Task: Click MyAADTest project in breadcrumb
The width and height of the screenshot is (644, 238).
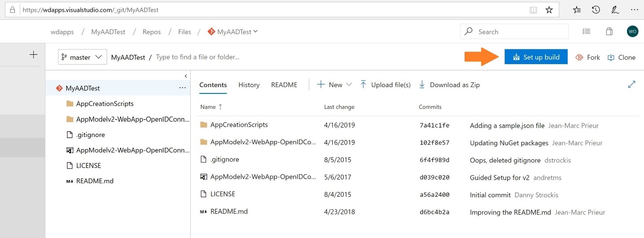Action: (108, 31)
